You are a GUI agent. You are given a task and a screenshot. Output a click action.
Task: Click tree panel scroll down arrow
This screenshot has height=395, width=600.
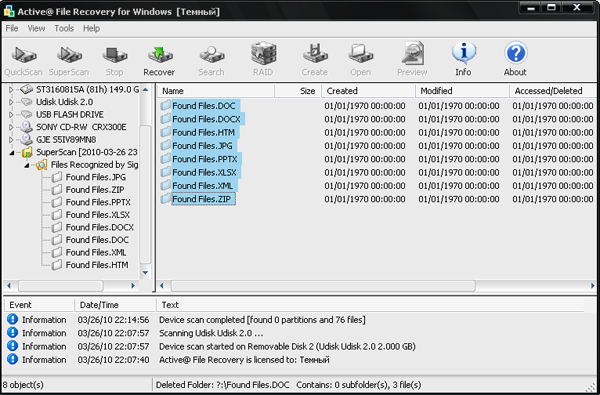pos(145,273)
